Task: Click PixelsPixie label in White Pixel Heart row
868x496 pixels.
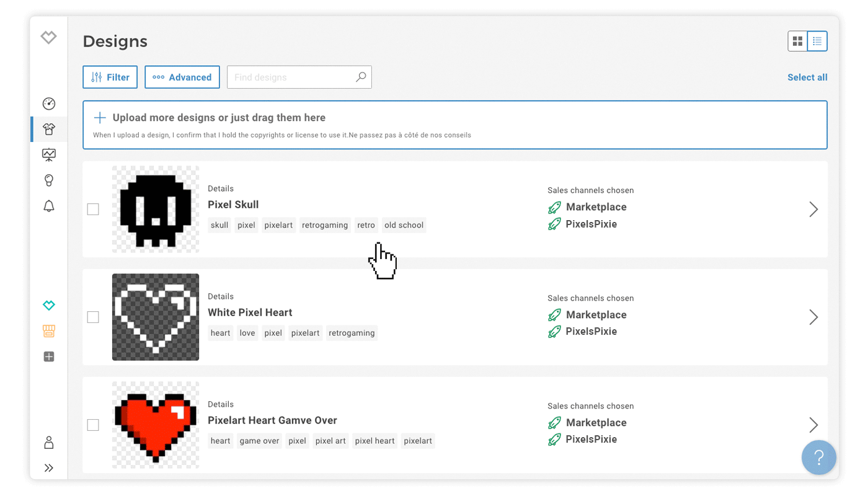Action: 591,332
